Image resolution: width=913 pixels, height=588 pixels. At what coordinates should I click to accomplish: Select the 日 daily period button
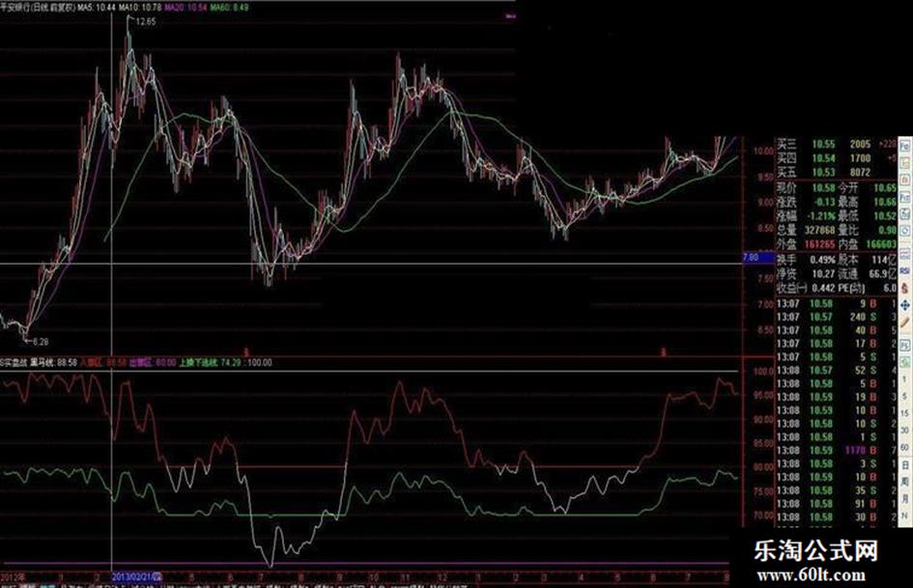click(905, 465)
